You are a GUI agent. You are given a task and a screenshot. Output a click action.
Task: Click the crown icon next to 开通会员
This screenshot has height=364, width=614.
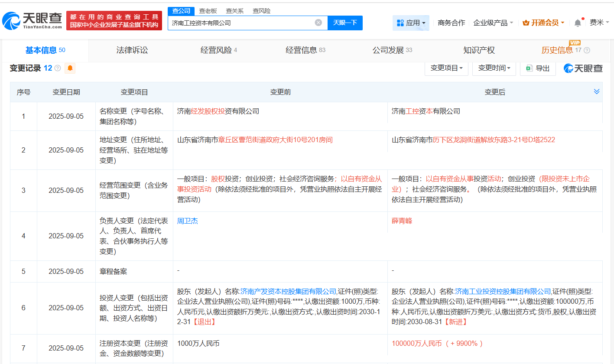coord(526,23)
